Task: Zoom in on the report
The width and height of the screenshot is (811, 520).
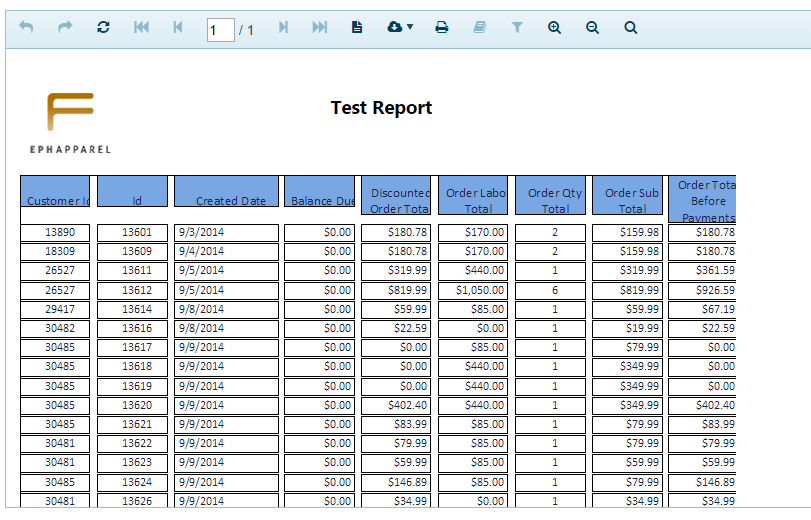Action: point(555,28)
